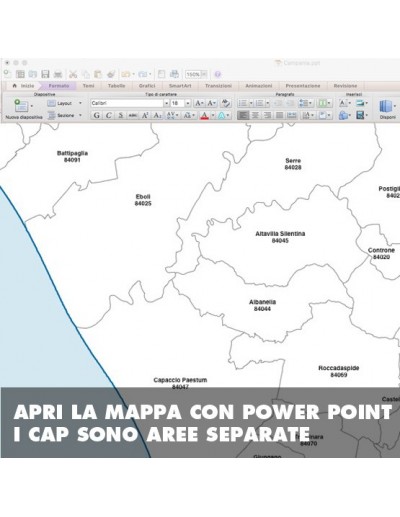Switch to the SmartArt tab
The image size is (400, 517).
tap(180, 86)
